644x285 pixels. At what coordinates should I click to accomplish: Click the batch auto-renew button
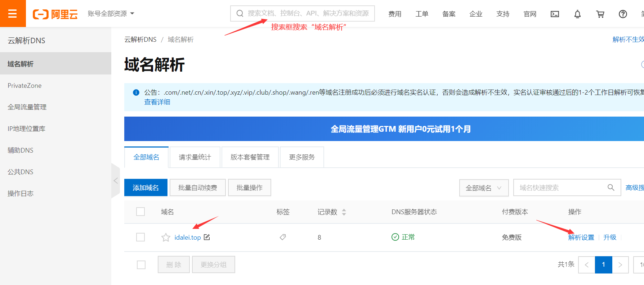pos(198,187)
